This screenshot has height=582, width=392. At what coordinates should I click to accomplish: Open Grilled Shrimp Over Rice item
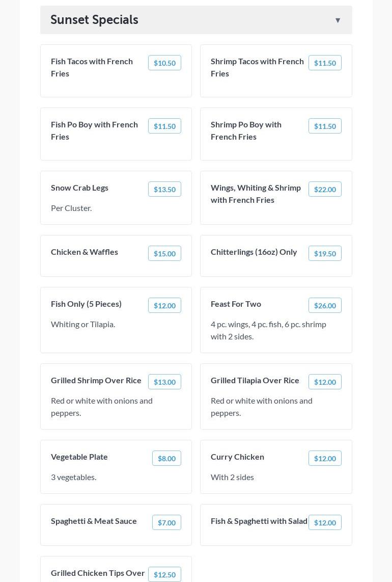coord(96,380)
